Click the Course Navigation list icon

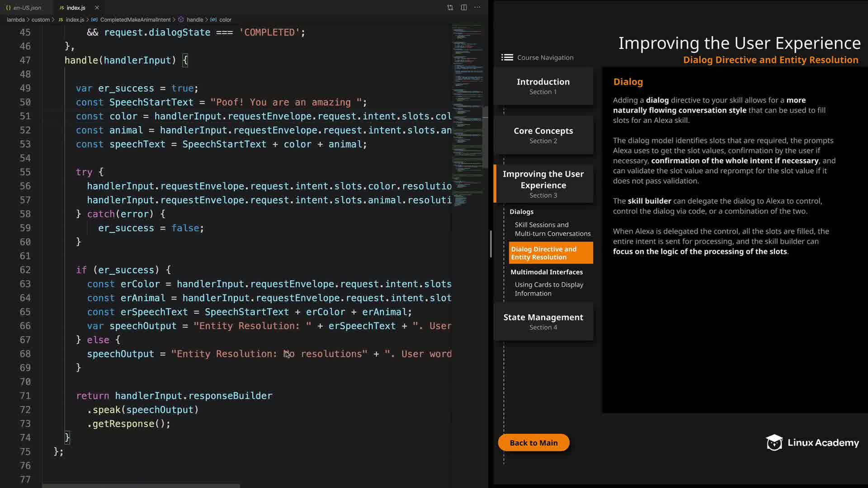coord(507,57)
